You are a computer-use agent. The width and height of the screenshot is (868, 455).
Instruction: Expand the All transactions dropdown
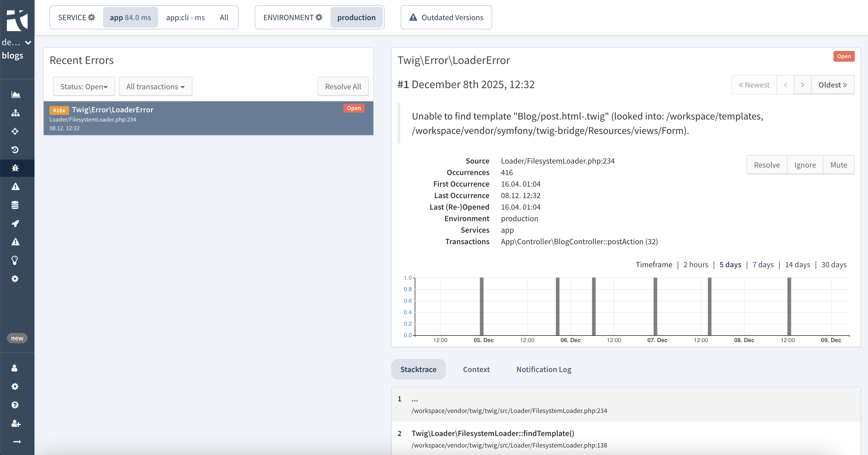click(155, 86)
